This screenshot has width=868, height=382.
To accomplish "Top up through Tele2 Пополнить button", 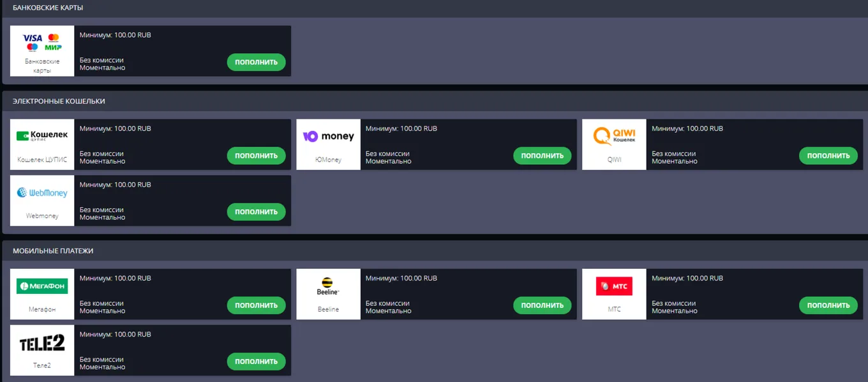I will pos(256,362).
